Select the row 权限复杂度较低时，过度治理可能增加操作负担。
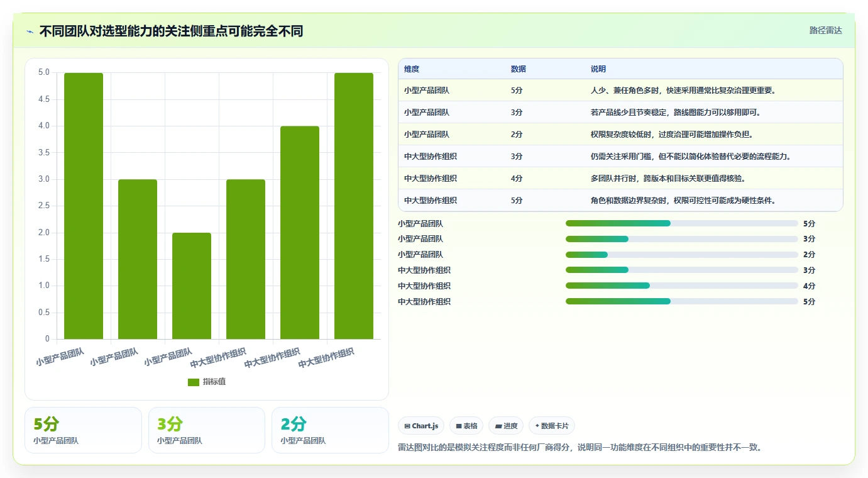The image size is (868, 478). tap(620, 134)
